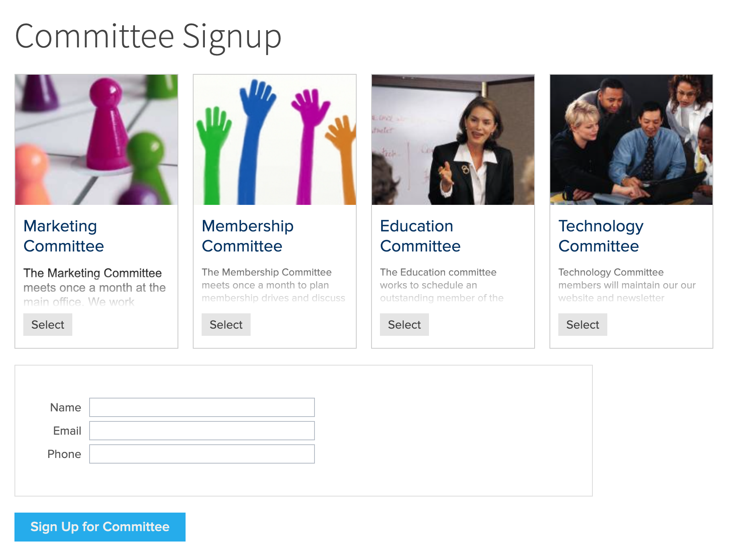Open the Membership Committee title link
The height and width of the screenshot is (560, 731).
[x=247, y=236]
